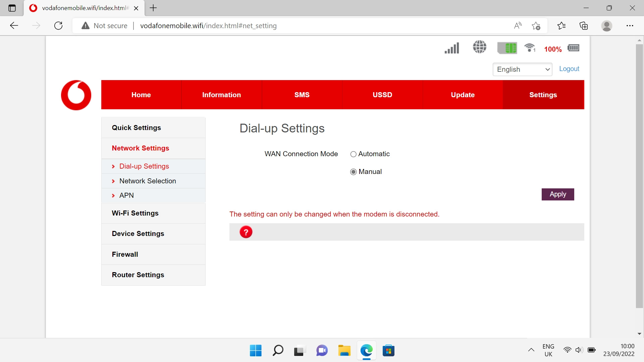The image size is (644, 362).
Task: Click the page vertical scrollbar
Action: point(639,174)
